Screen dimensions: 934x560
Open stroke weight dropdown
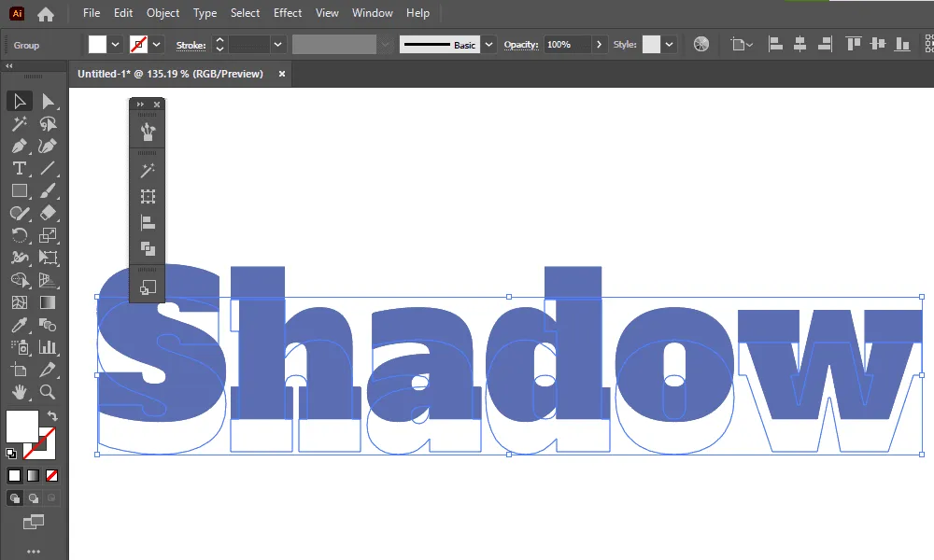277,45
